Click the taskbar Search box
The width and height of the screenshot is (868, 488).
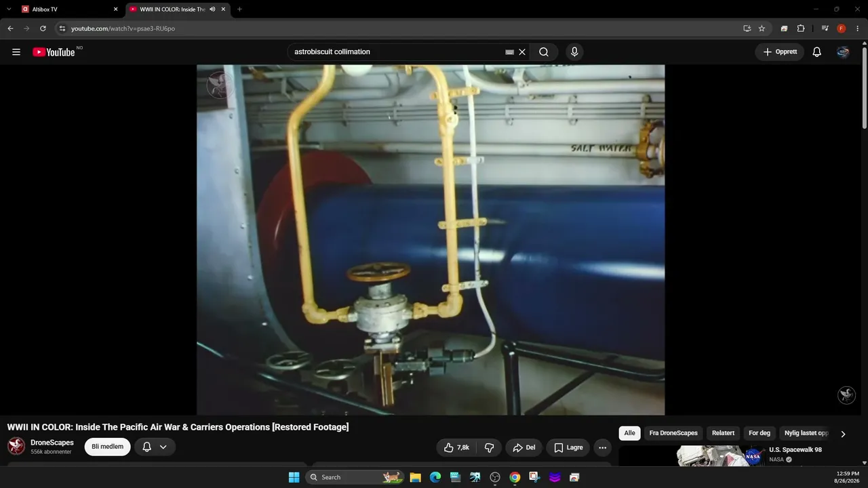coord(355,477)
